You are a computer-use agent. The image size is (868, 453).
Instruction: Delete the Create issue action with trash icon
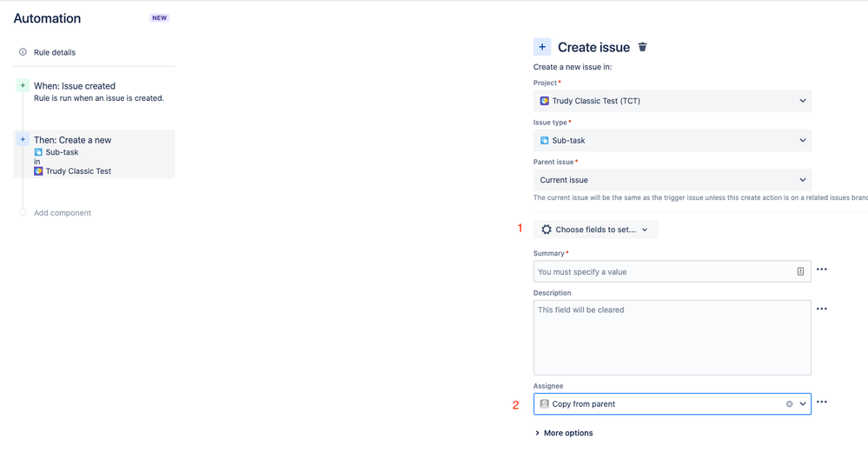[642, 47]
